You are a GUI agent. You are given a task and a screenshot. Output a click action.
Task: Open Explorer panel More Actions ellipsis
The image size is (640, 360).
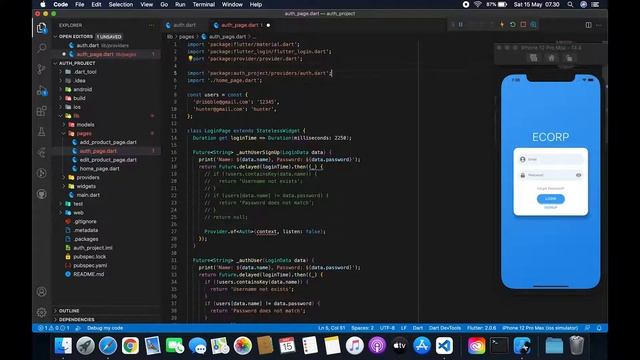pos(151,25)
